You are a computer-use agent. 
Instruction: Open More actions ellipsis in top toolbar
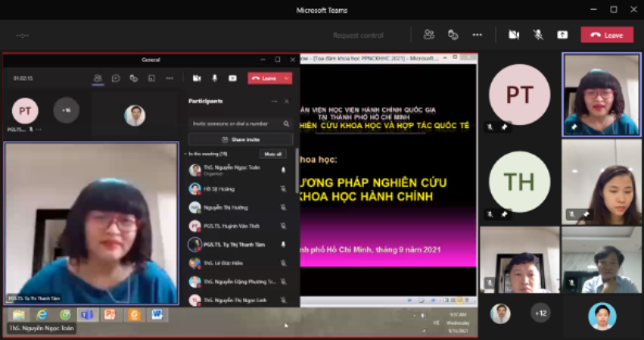477,35
